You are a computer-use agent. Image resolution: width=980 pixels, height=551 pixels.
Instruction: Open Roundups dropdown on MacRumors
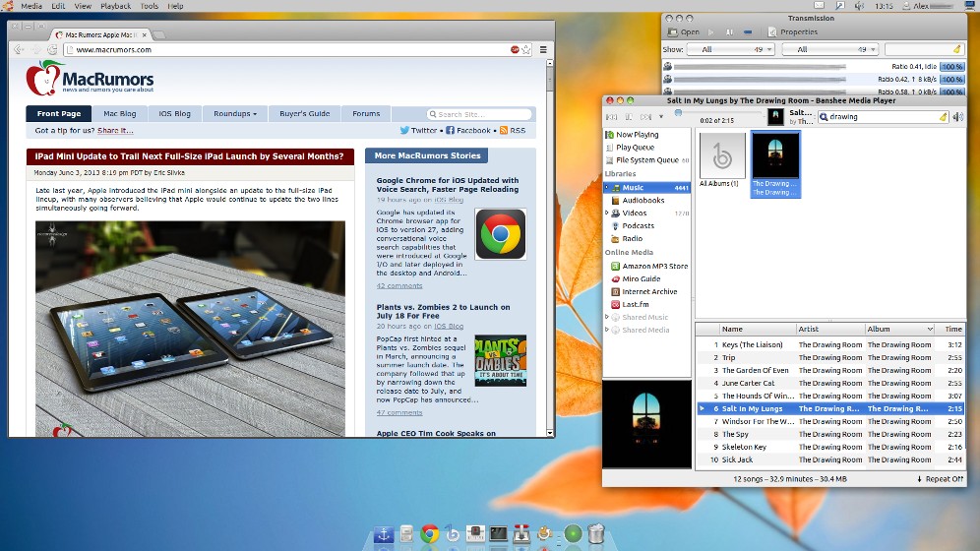pyautogui.click(x=235, y=114)
